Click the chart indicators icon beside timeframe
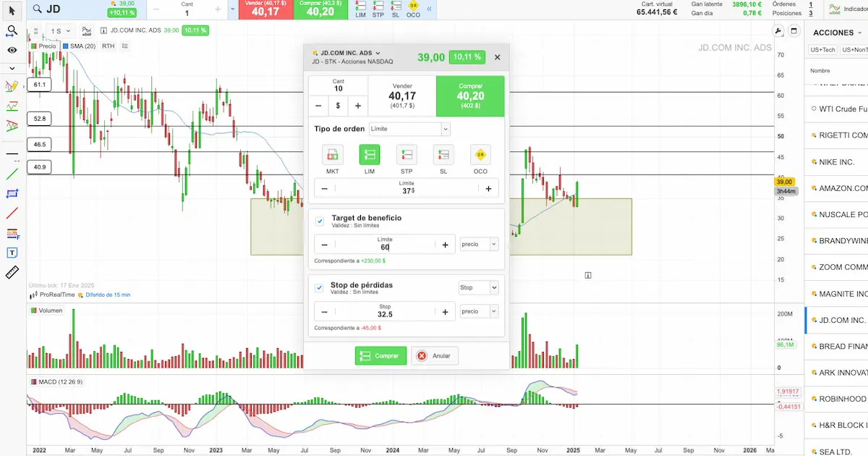 click(88, 31)
